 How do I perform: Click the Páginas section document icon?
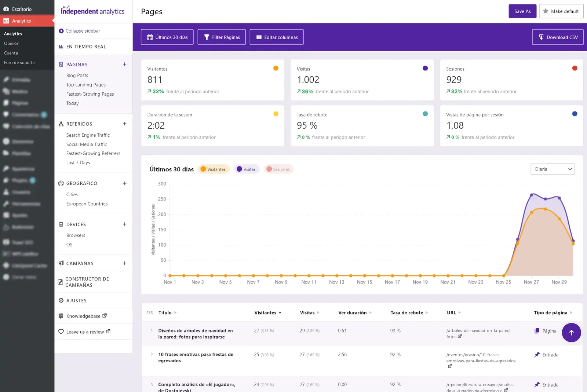pos(61,64)
